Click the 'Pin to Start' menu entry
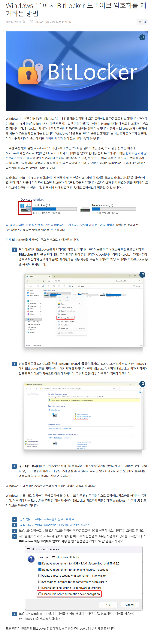The width and height of the screenshot is (154, 644). 63,325
